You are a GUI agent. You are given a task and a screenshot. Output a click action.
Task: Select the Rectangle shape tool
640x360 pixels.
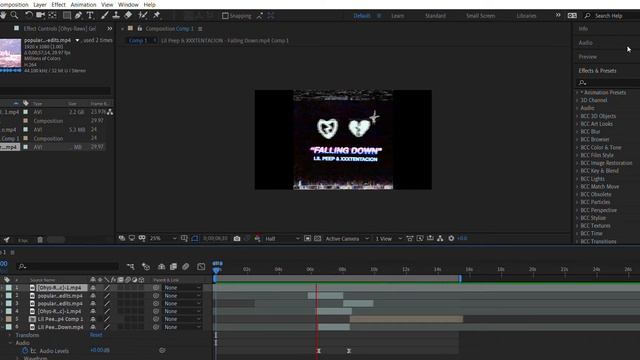click(67, 15)
